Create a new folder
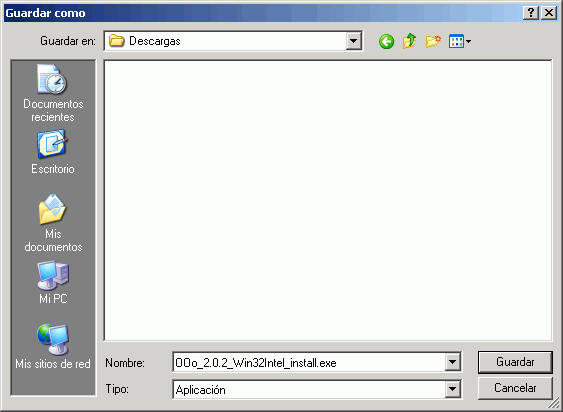The image size is (563, 412). pos(433,42)
